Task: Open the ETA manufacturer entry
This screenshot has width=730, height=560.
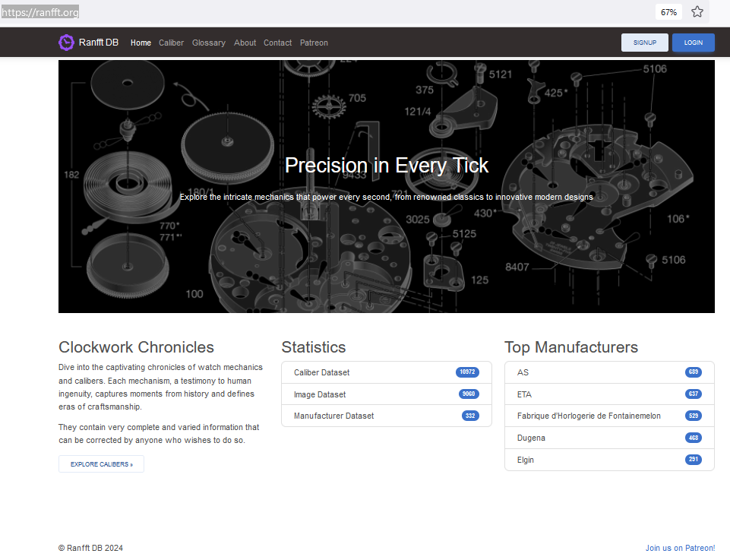Action: pyautogui.click(x=609, y=394)
